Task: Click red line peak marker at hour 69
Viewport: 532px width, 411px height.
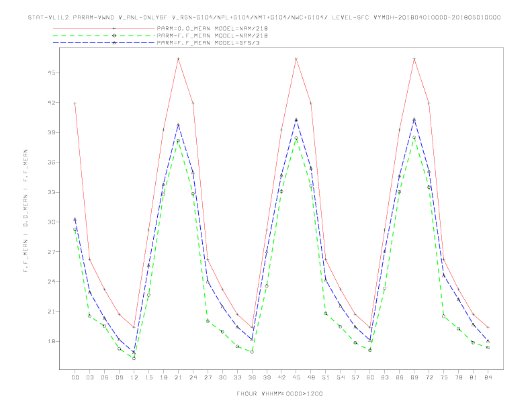Action: click(414, 59)
